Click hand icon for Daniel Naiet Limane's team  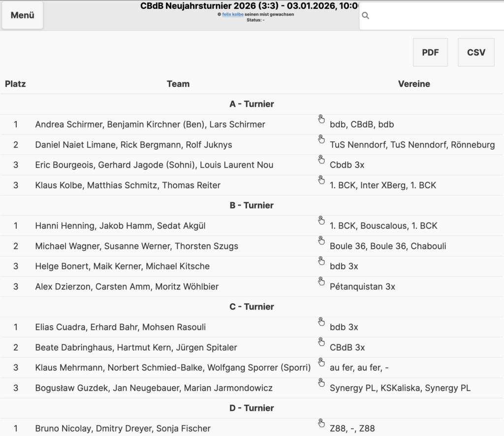(321, 139)
